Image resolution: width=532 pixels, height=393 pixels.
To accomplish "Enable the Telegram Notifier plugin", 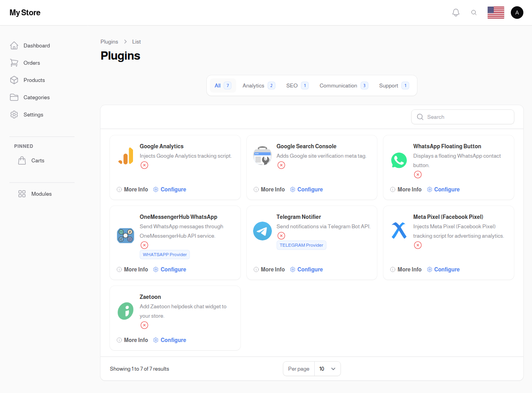I will [281, 235].
